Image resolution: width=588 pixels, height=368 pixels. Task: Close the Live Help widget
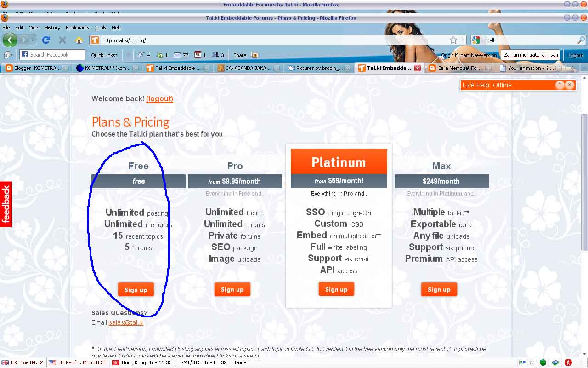570,85
